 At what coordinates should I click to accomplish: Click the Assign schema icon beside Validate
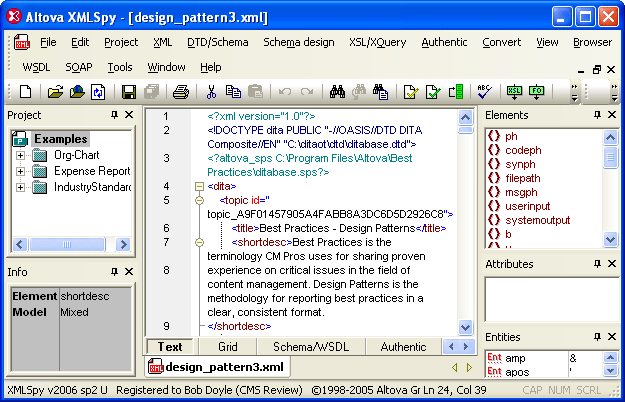tap(456, 92)
